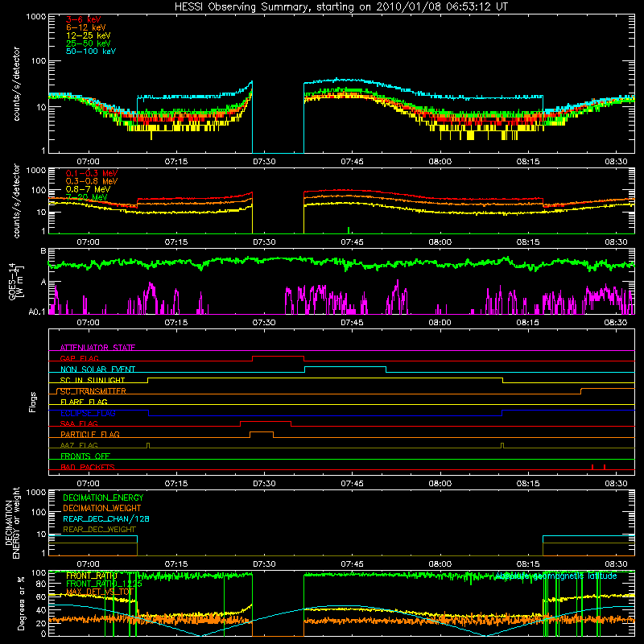Select the DECIMATION_ENERGY legend label
Viewport: 644px width, 644px height.
[103, 497]
